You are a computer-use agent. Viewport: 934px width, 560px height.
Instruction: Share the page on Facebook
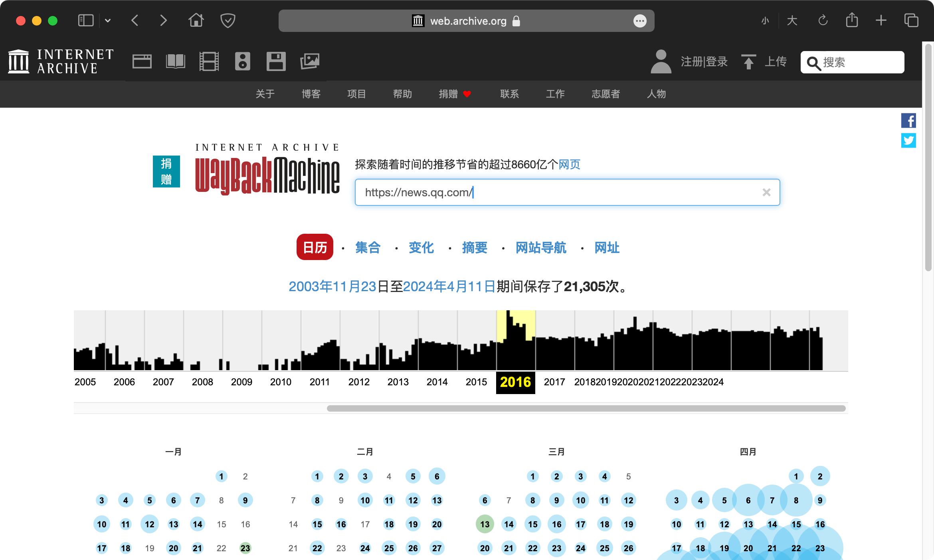tap(908, 120)
